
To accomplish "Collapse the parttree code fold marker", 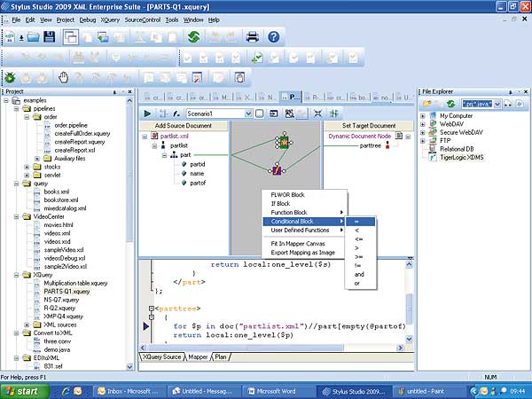I will point(152,309).
